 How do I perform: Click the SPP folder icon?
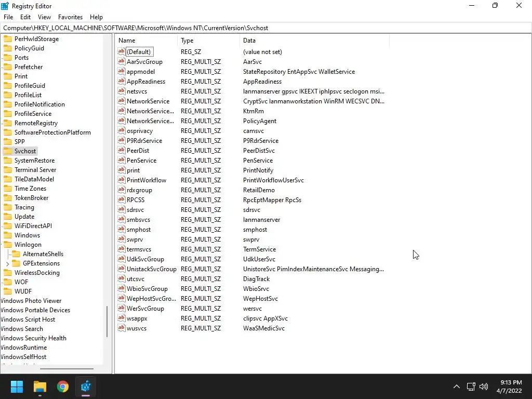8,141
